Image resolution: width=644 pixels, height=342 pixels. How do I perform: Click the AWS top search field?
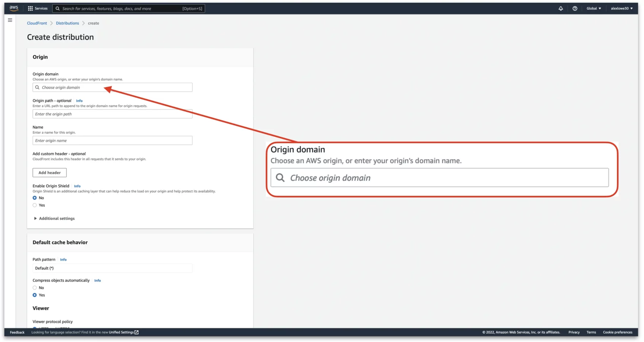click(129, 8)
